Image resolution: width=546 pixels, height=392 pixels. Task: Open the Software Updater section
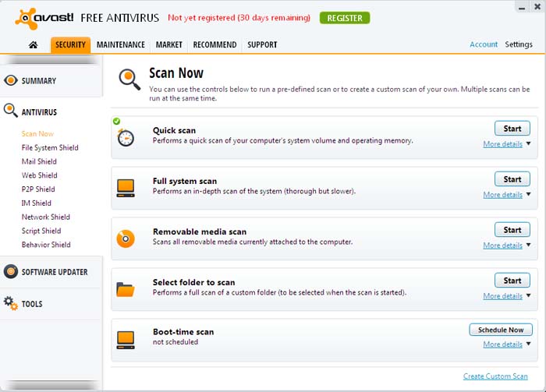51,272
